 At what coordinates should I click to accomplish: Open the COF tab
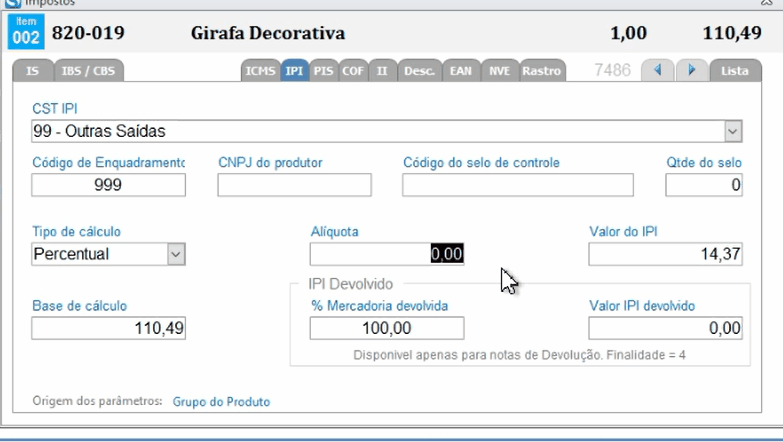(x=353, y=71)
